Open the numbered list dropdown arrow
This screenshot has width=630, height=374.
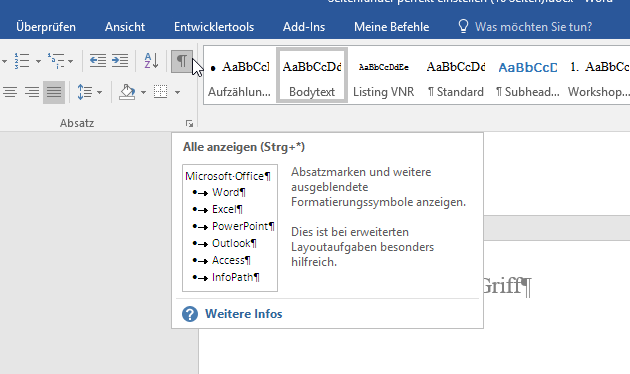pos(38,61)
